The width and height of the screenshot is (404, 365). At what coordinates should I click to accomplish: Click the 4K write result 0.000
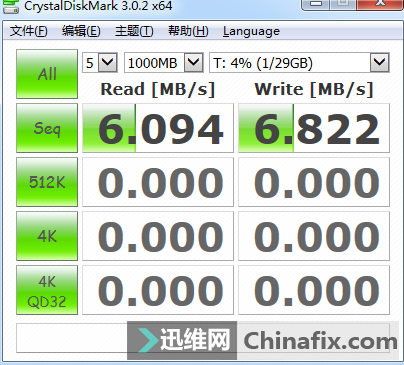click(x=314, y=236)
